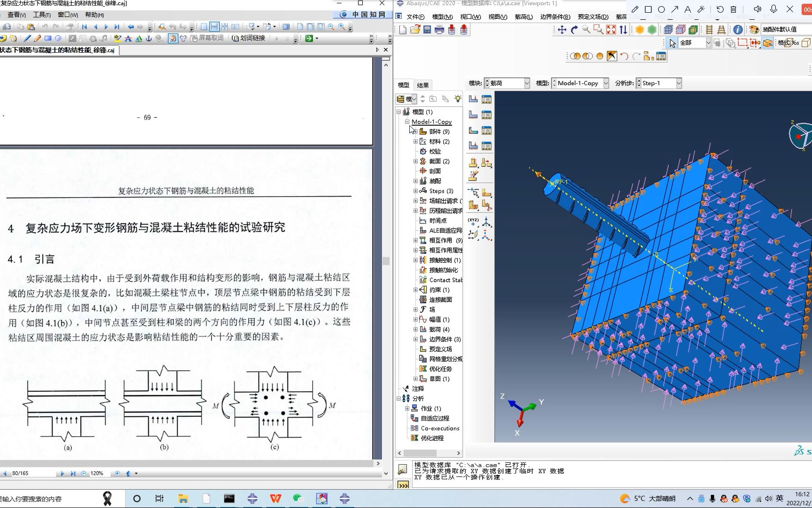Click the Partition Cell tool icon

point(473,206)
